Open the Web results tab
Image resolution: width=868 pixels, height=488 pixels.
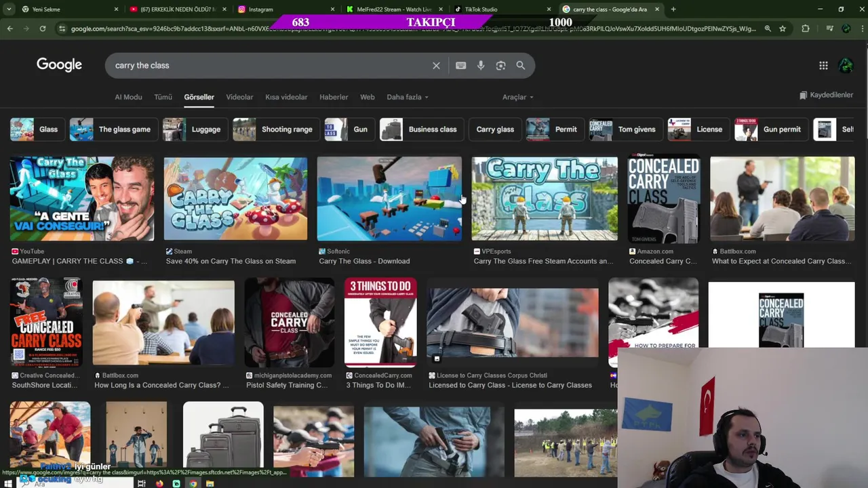point(367,97)
